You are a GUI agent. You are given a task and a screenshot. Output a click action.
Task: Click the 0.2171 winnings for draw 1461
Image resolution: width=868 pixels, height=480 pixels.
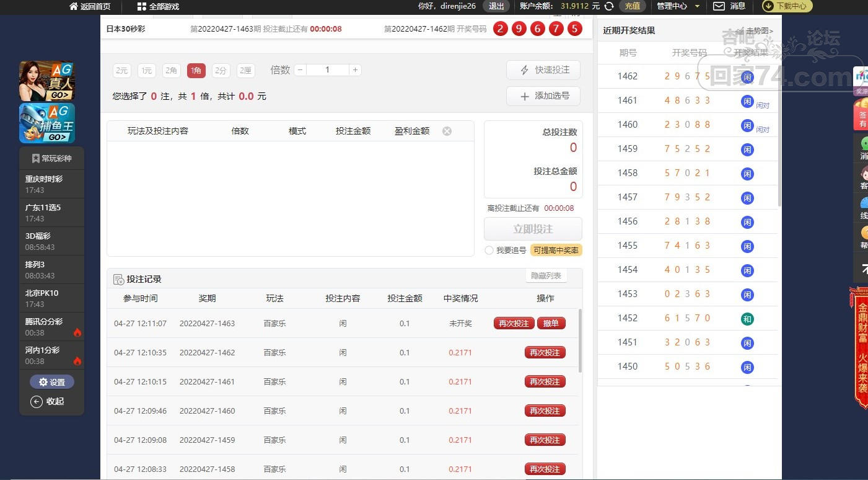tap(460, 381)
